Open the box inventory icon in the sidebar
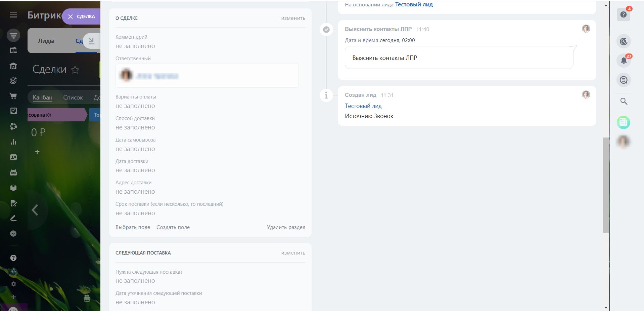The width and height of the screenshot is (644, 311). click(x=13, y=188)
